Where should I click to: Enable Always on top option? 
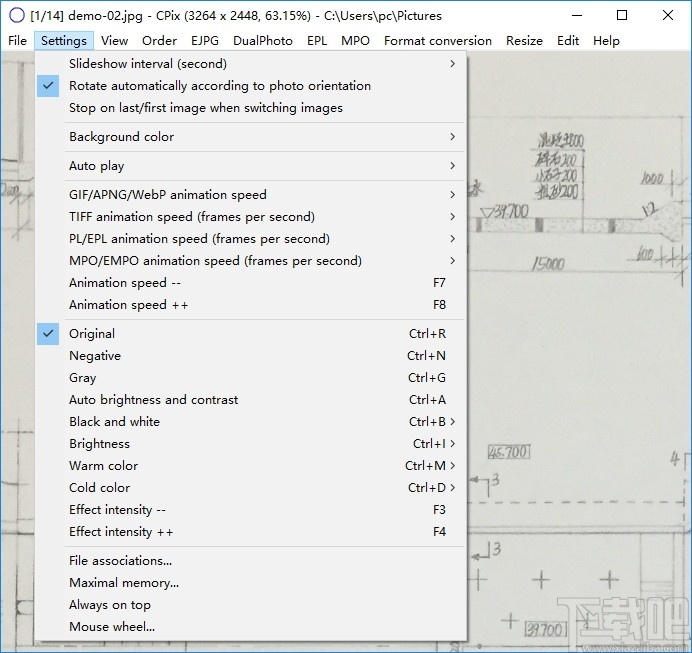pos(110,605)
